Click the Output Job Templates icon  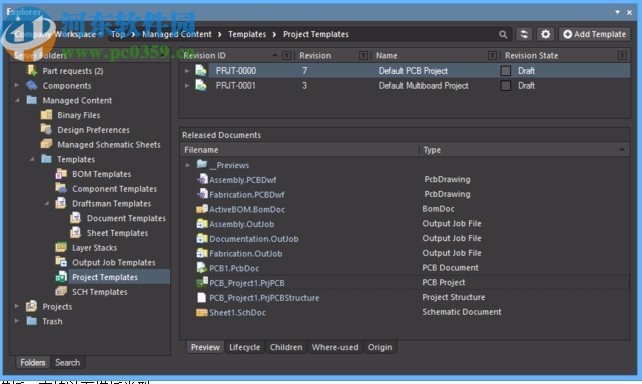(61, 262)
